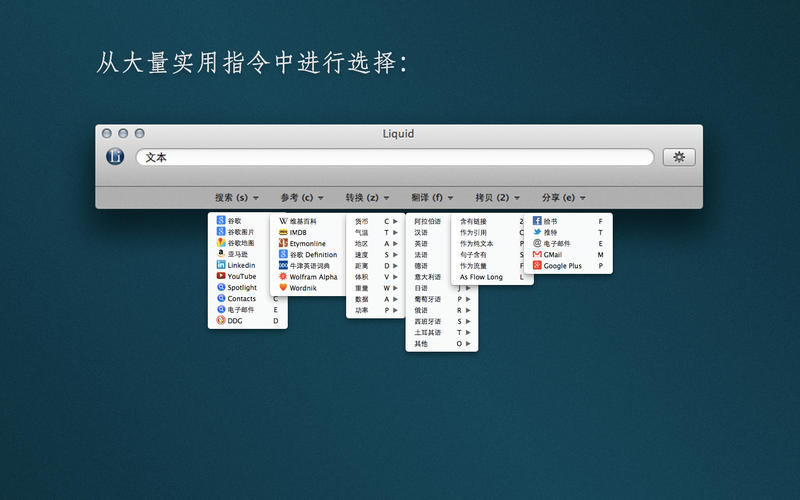The height and width of the screenshot is (500, 800).
Task: Select As Flow Long in copy menu
Action: (481, 277)
